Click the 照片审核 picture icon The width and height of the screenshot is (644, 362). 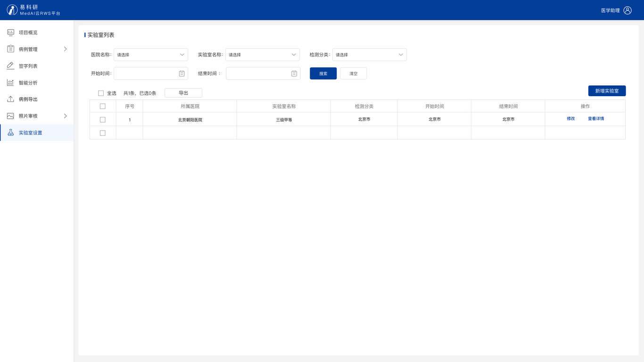click(x=10, y=116)
